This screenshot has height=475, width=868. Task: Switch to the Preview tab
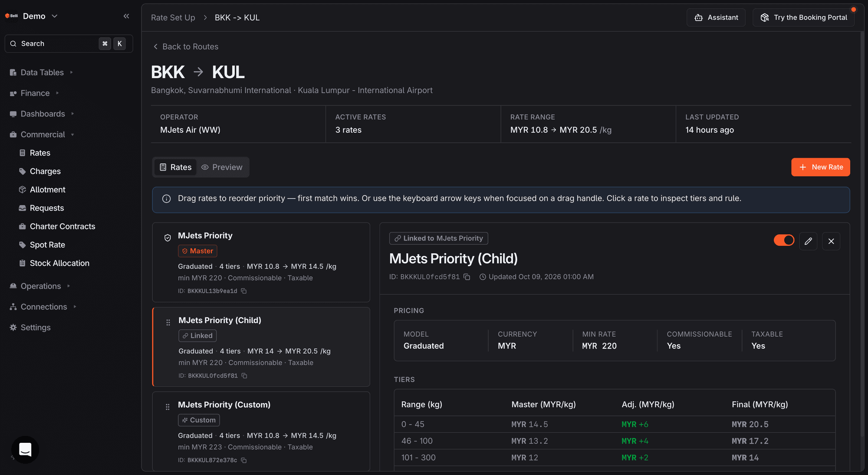[222, 167]
